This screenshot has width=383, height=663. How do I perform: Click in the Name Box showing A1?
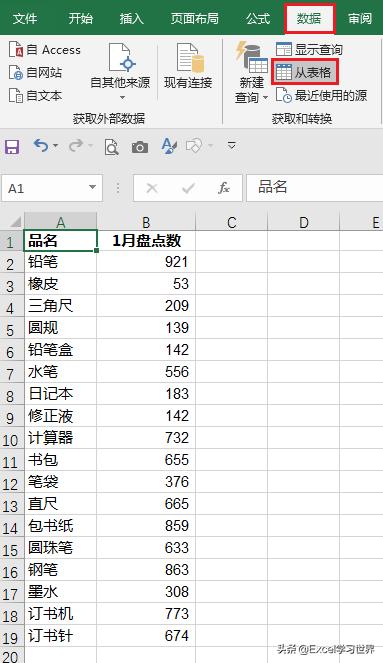click(x=44, y=188)
